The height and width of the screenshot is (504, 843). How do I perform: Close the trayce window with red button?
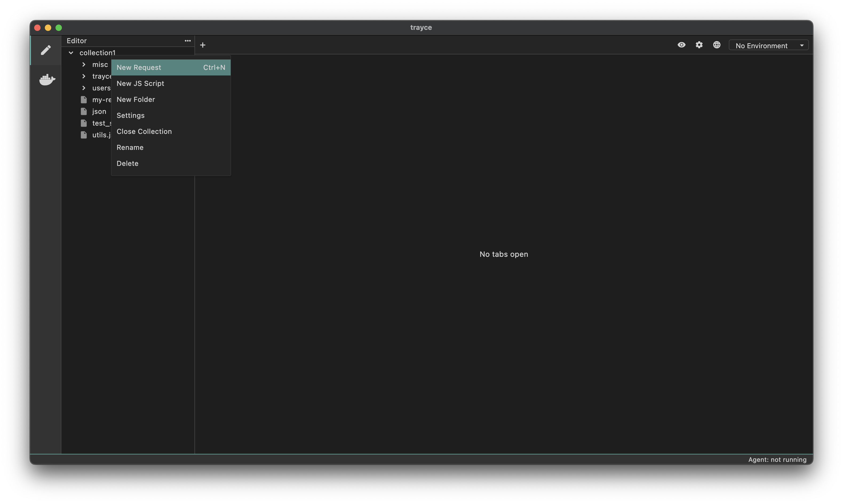tap(38, 28)
